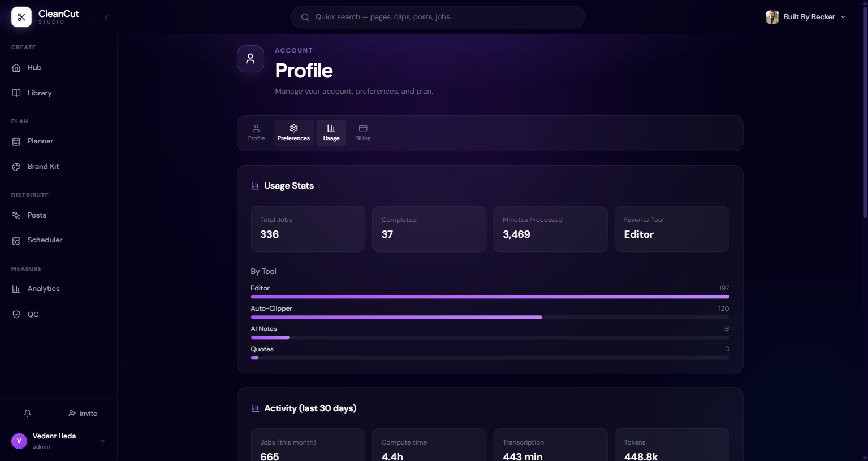Click the Jobs (this month) card

coord(308,445)
